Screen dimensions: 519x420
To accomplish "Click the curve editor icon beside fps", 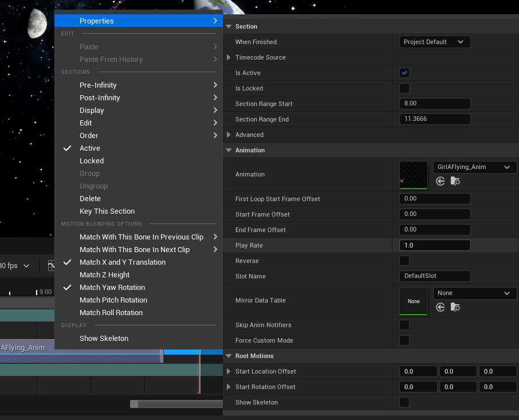I will pyautogui.click(x=51, y=266).
